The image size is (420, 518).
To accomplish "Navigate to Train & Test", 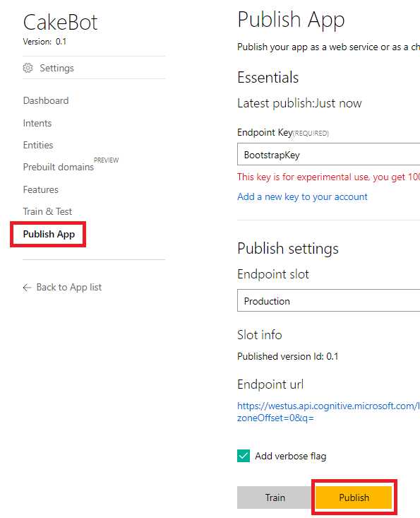I will point(47,211).
